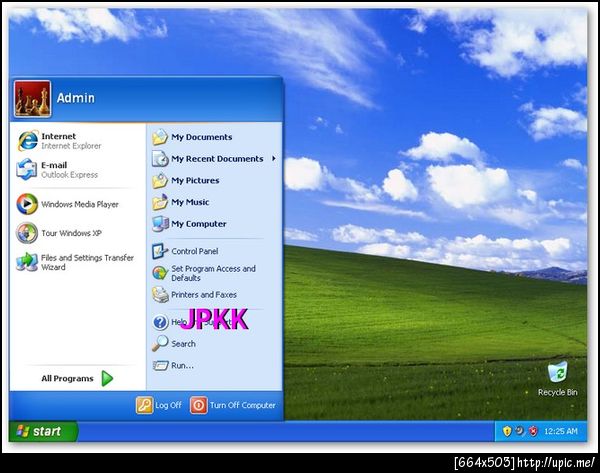Click the red Turn Off Computer icon
The height and width of the screenshot is (473, 600).
(199, 405)
